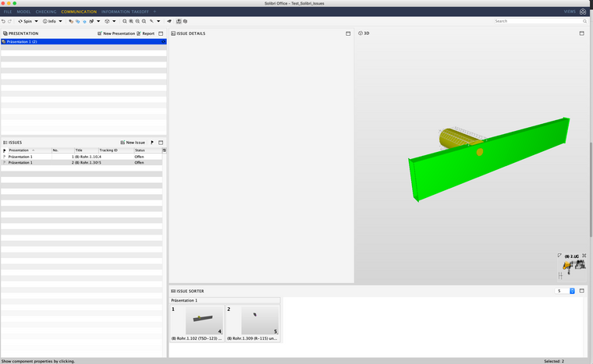Image resolution: width=593 pixels, height=364 pixels.
Task: Open the selection basket dropdown arrow
Action: coord(98,21)
